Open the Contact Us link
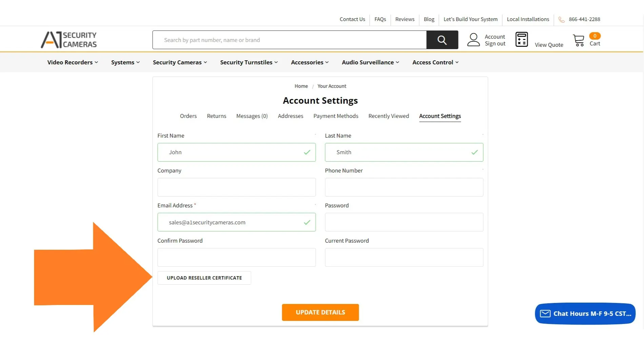 352,19
